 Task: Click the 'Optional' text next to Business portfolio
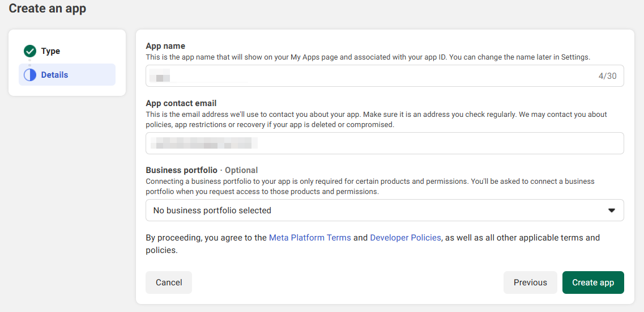tap(241, 170)
